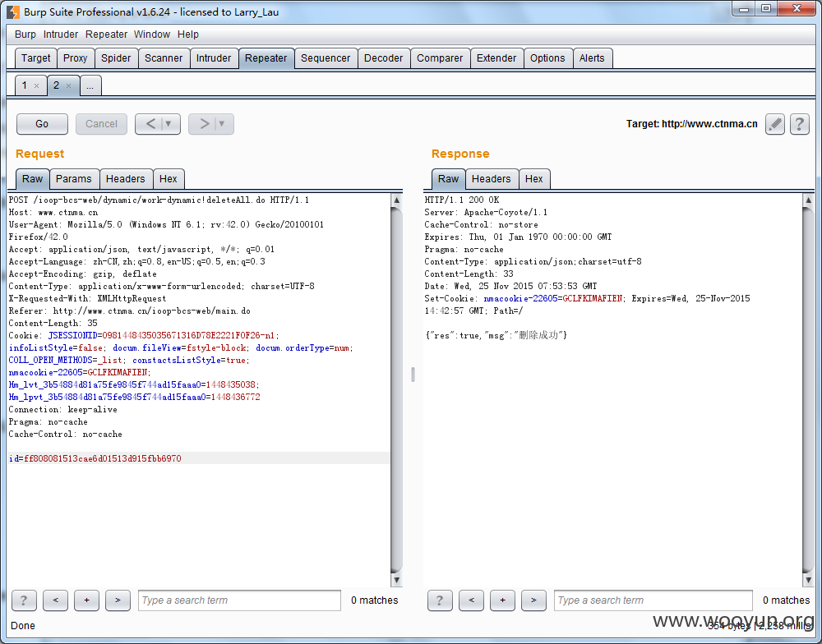Select the Repeater tool tab

coord(266,58)
